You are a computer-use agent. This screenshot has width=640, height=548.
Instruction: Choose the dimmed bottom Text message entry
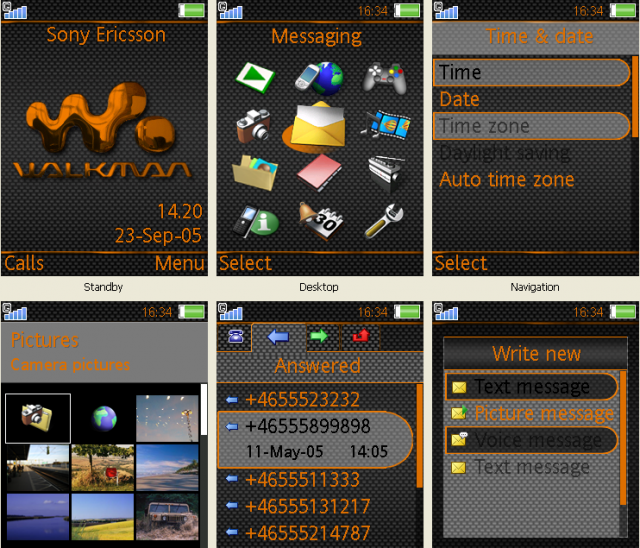pyautogui.click(x=532, y=467)
